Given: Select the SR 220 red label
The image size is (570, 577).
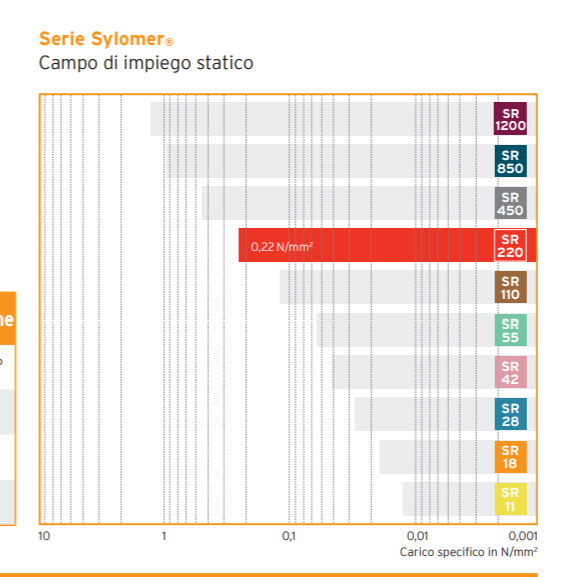Looking at the screenshot, I should (510, 245).
